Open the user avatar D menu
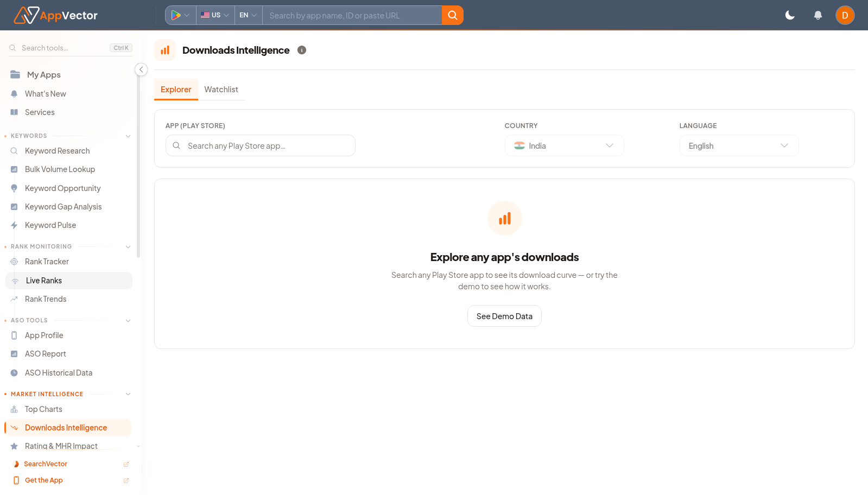 [x=845, y=15]
